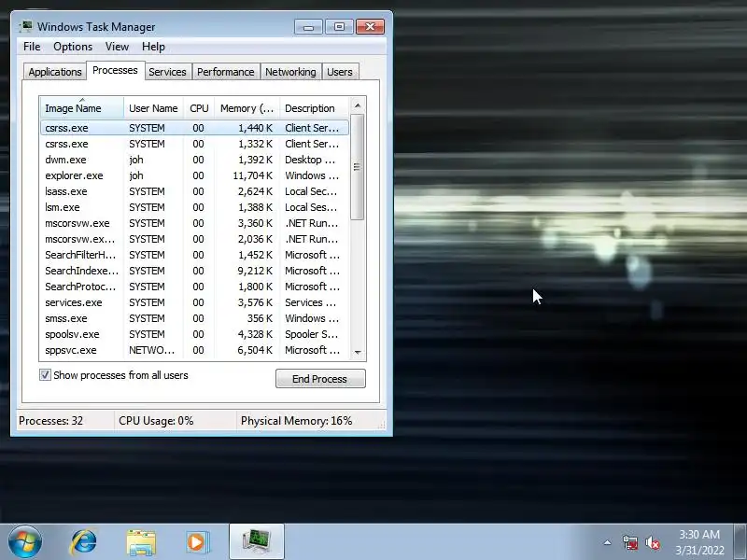Open the File menu

pyautogui.click(x=32, y=47)
